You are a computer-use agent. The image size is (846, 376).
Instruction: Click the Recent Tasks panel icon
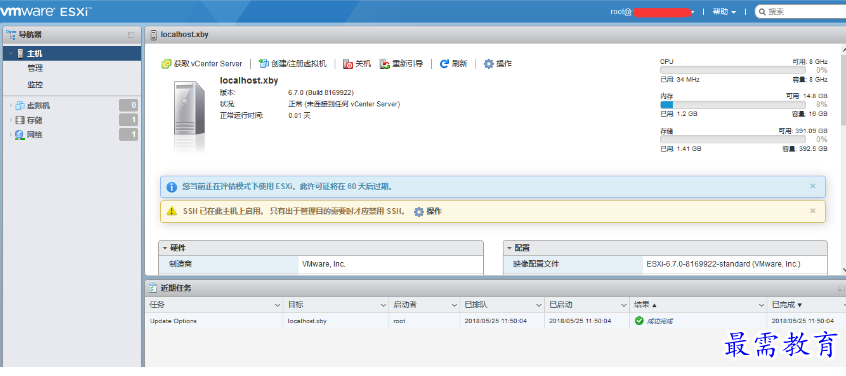tap(154, 288)
